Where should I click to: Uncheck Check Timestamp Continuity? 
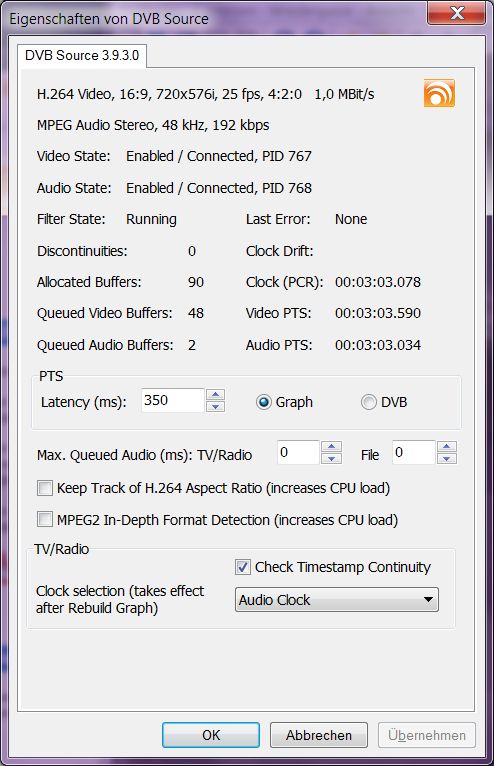point(243,567)
